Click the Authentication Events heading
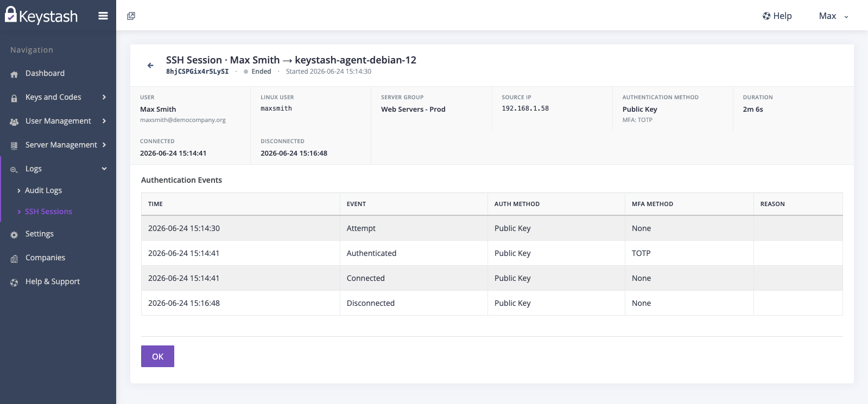Viewport: 868px width, 404px height. coord(181,180)
